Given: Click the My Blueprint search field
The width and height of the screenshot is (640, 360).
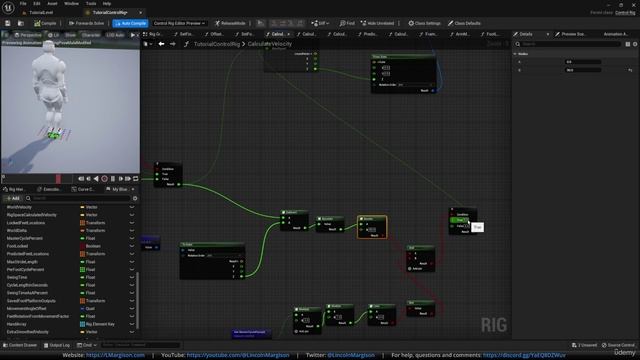Looking at the screenshot, I should 78,198.
